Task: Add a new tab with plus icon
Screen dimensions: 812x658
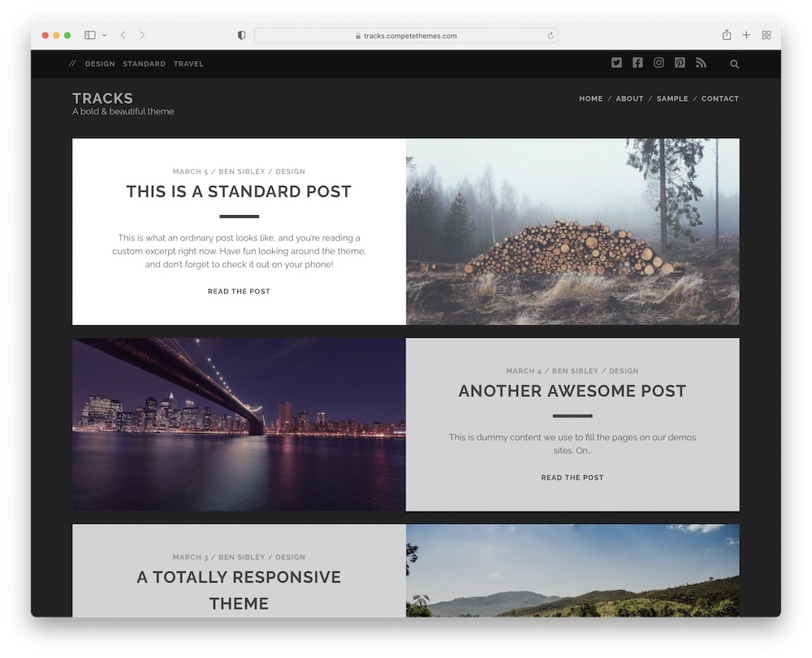Action: click(746, 35)
